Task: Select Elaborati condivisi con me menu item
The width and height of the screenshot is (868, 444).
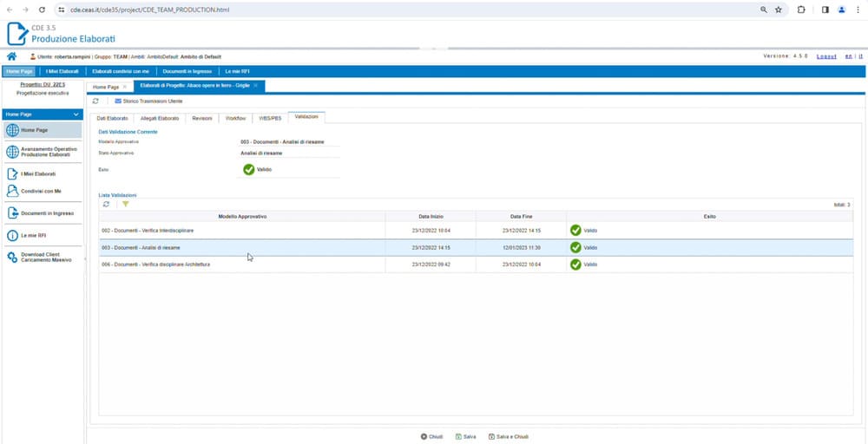Action: click(x=121, y=71)
